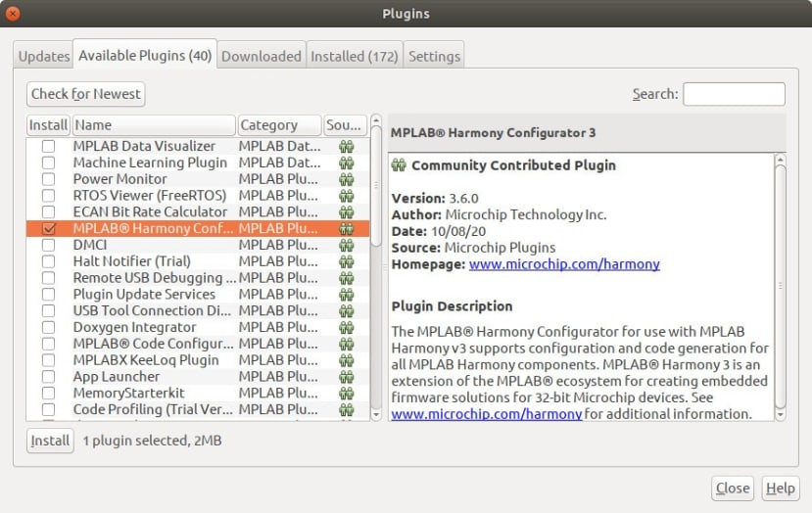Click the Community Contributed Plugin icon in details pane
The height and width of the screenshot is (513, 812).
(399, 165)
